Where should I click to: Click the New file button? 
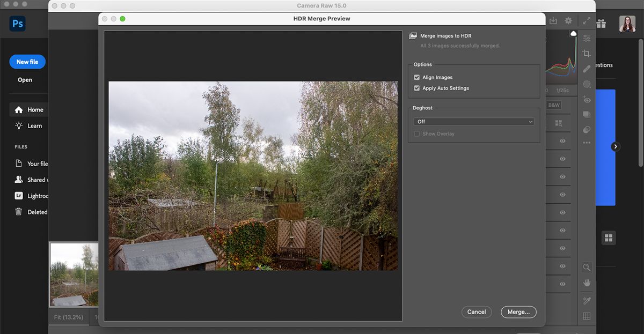pos(27,61)
